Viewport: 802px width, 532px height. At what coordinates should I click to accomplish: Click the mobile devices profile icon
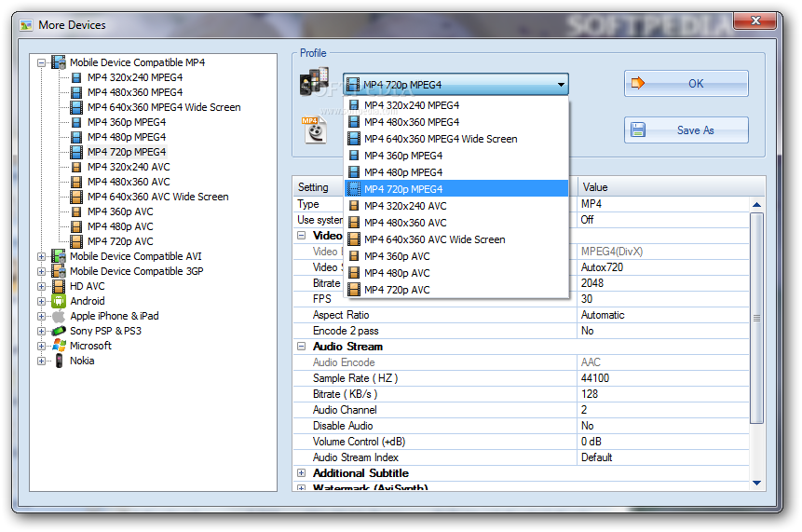coord(314,82)
